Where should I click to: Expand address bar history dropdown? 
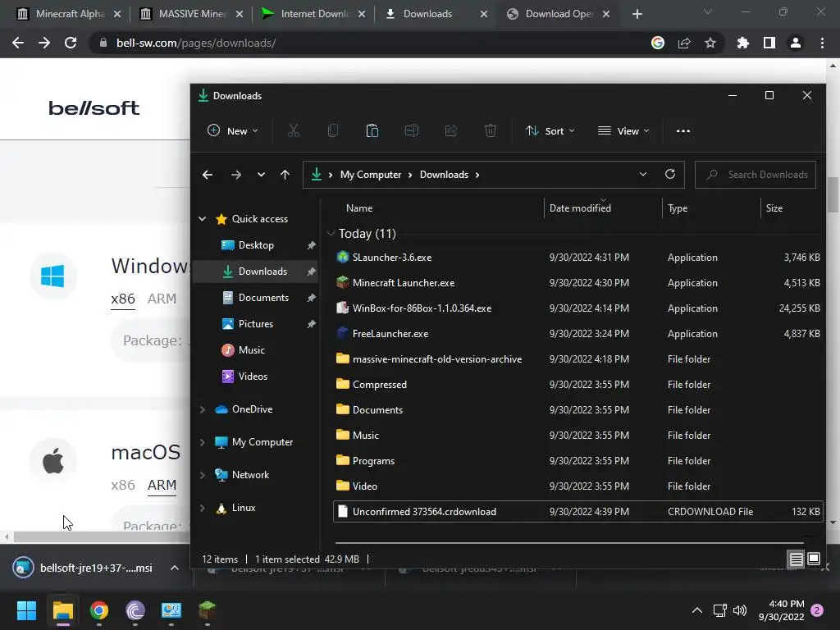pos(643,174)
